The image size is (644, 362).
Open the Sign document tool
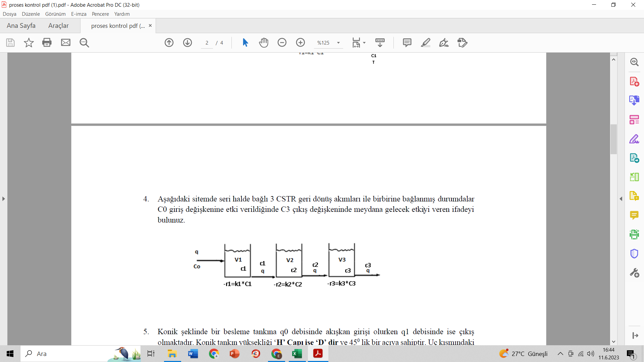point(444,43)
